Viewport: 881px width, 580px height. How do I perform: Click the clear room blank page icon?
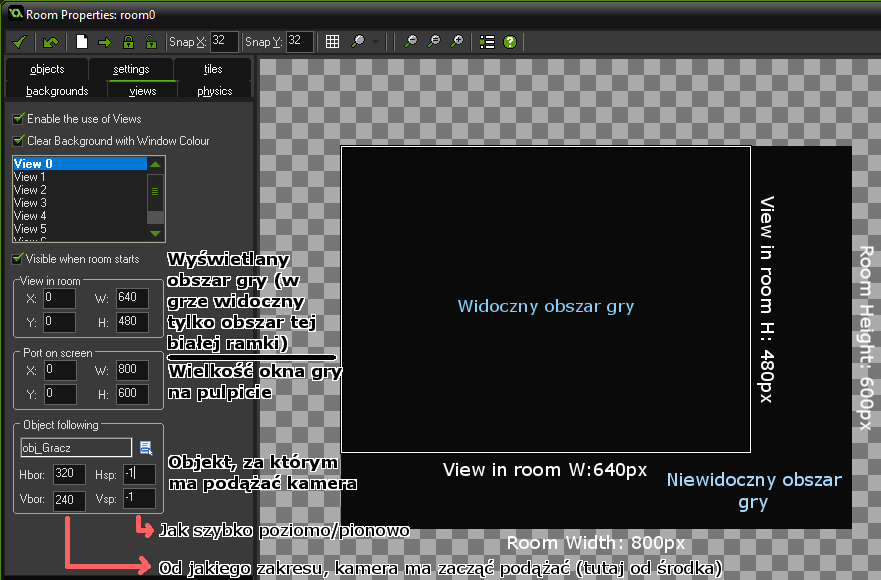(82, 42)
